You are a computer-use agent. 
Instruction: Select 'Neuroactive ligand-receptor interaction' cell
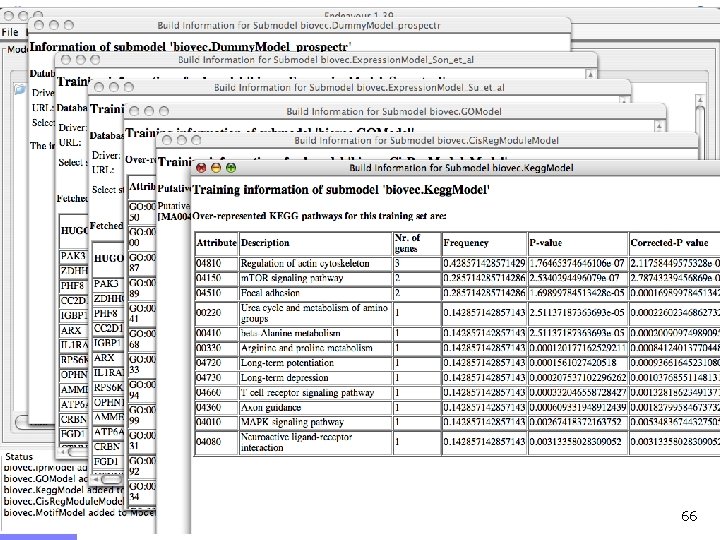pyautogui.click(x=315, y=442)
